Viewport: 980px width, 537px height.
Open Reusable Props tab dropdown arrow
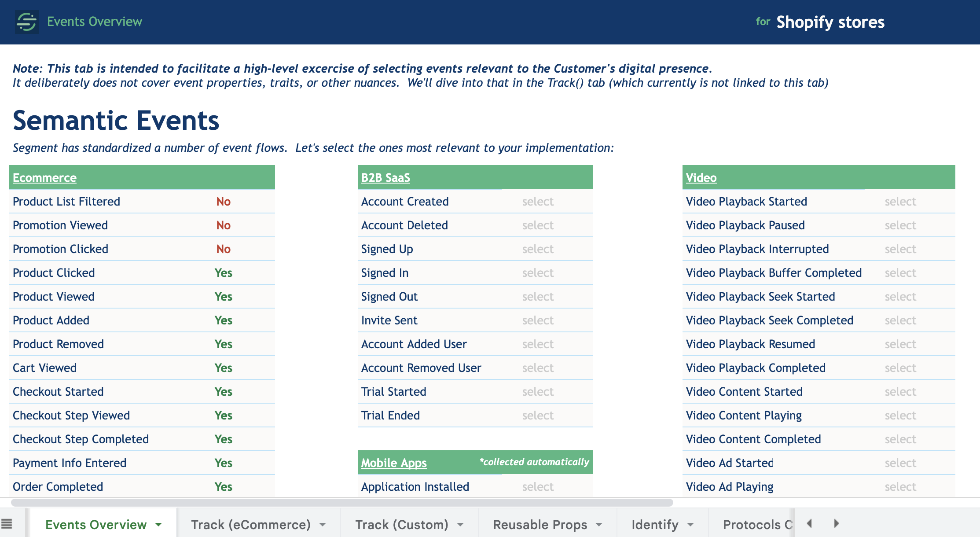pos(599,525)
